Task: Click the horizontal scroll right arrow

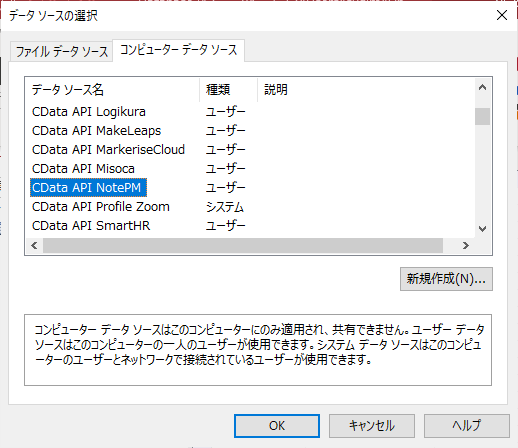Action: [x=466, y=246]
